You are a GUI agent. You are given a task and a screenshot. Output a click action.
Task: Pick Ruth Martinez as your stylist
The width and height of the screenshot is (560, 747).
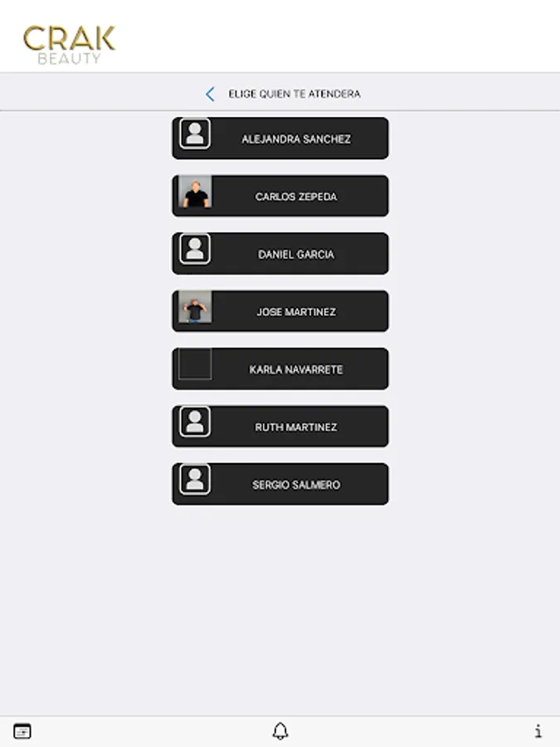click(280, 427)
